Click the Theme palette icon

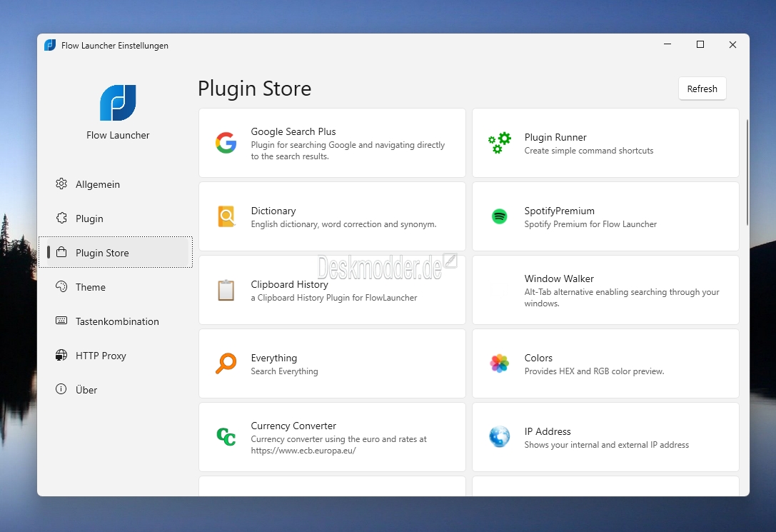point(61,286)
